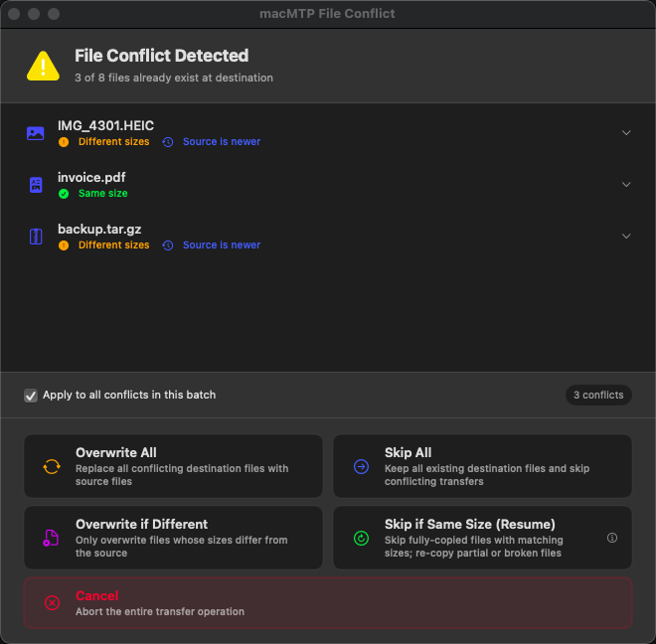This screenshot has height=644, width=656.
Task: Toggle Apply to all conflicts checkbox
Action: (31, 396)
